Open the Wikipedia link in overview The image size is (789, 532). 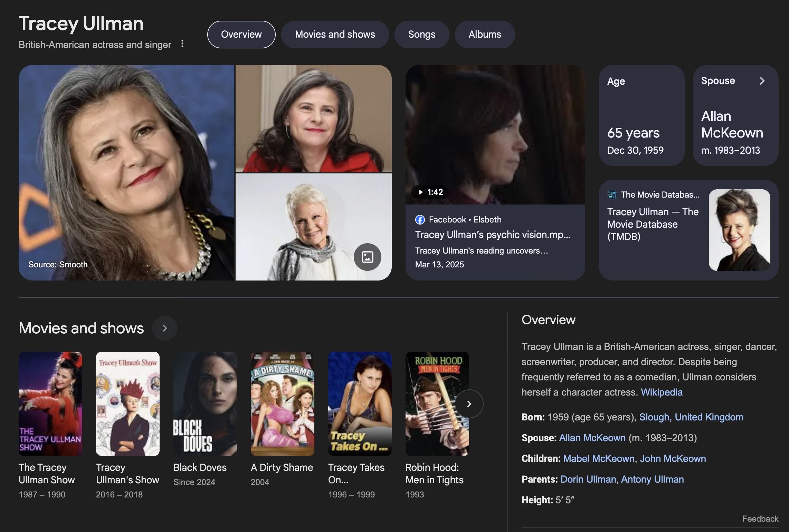pos(662,392)
